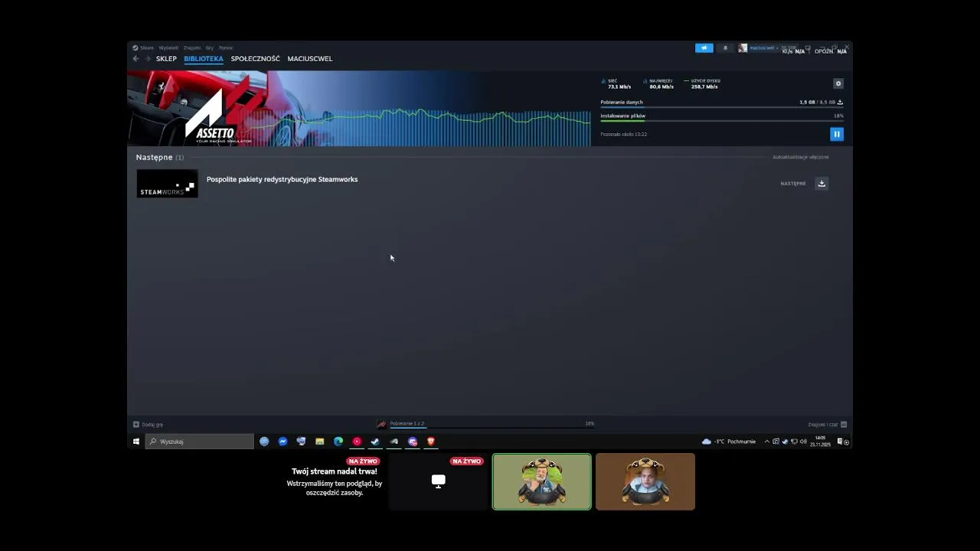The width and height of the screenshot is (980, 551).
Task: Show hidden tray icons chevron
Action: [766, 442]
